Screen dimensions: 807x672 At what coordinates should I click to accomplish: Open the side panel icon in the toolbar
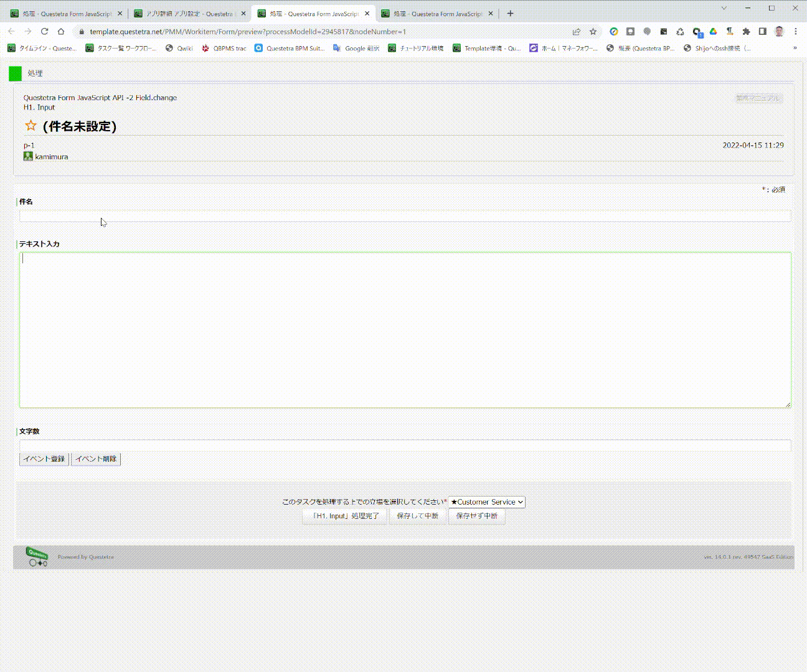[x=761, y=31]
